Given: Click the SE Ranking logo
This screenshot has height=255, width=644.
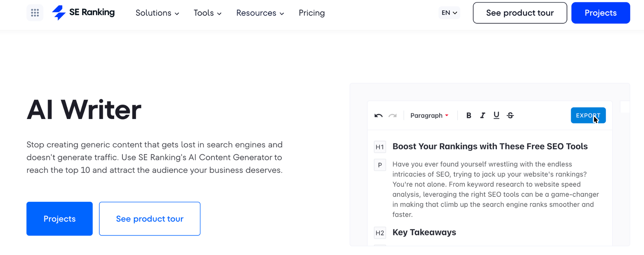Looking at the screenshot, I should coord(83,13).
